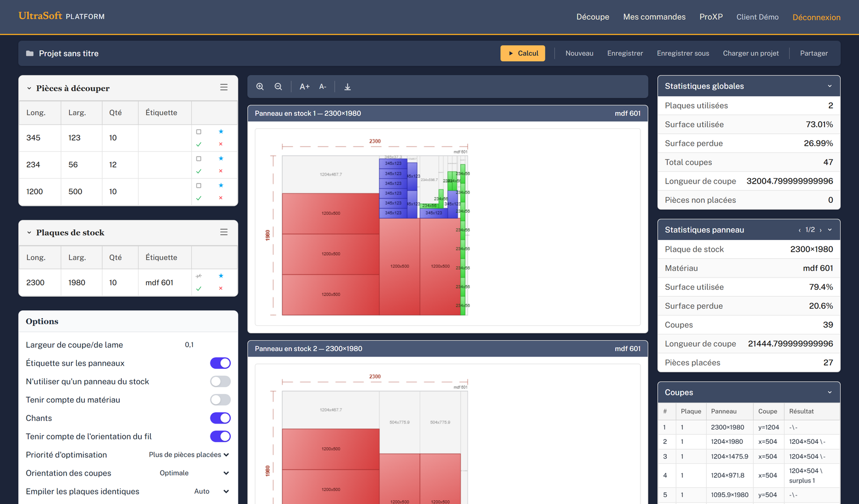Remove the 2300 × 1980 stock plate with red X
The height and width of the screenshot is (504, 859).
coord(221,289)
